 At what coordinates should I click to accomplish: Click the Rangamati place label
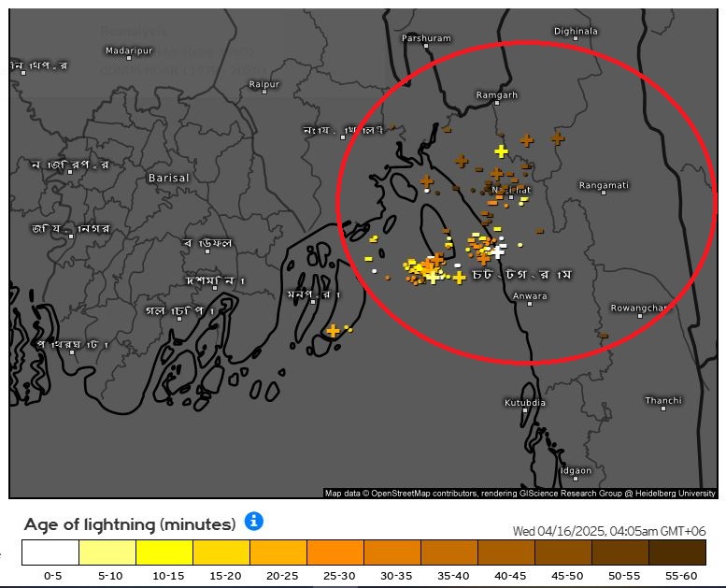tap(604, 185)
